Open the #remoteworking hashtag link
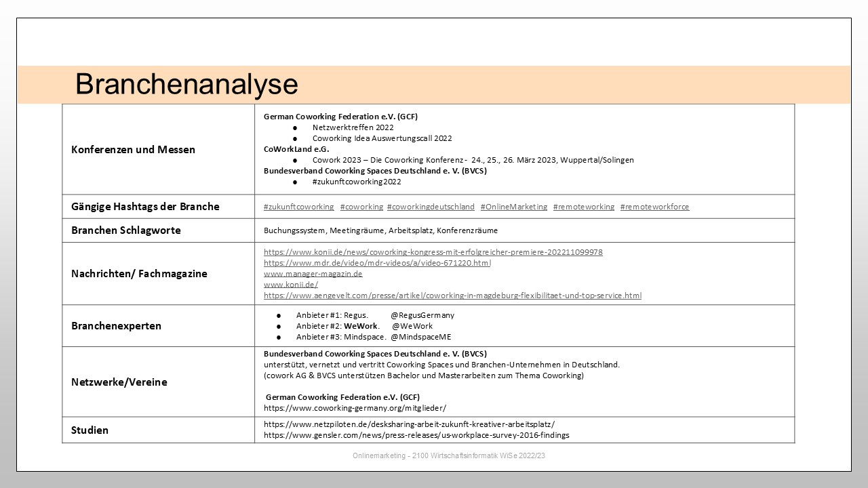Image resolution: width=868 pixels, height=488 pixels. click(583, 207)
